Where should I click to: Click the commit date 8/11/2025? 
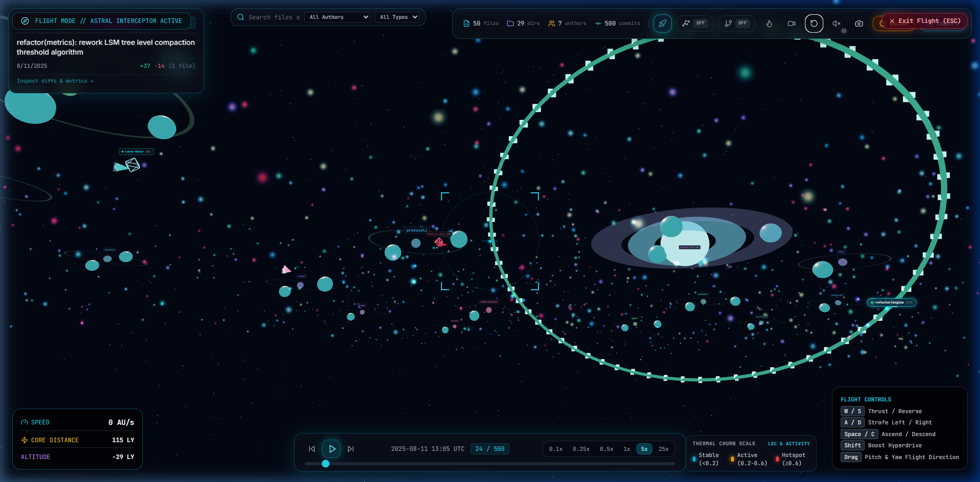coord(32,66)
